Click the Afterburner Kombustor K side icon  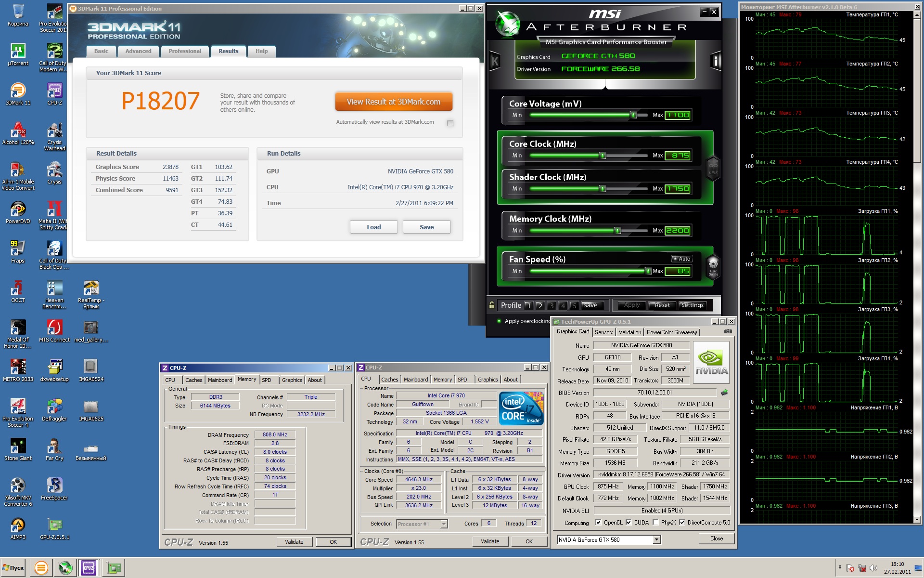point(495,61)
